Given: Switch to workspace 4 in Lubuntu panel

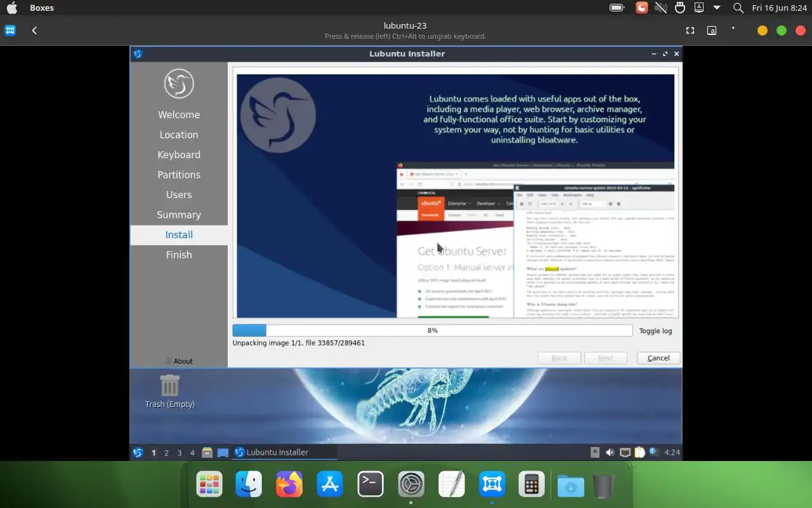Looking at the screenshot, I should pos(192,453).
